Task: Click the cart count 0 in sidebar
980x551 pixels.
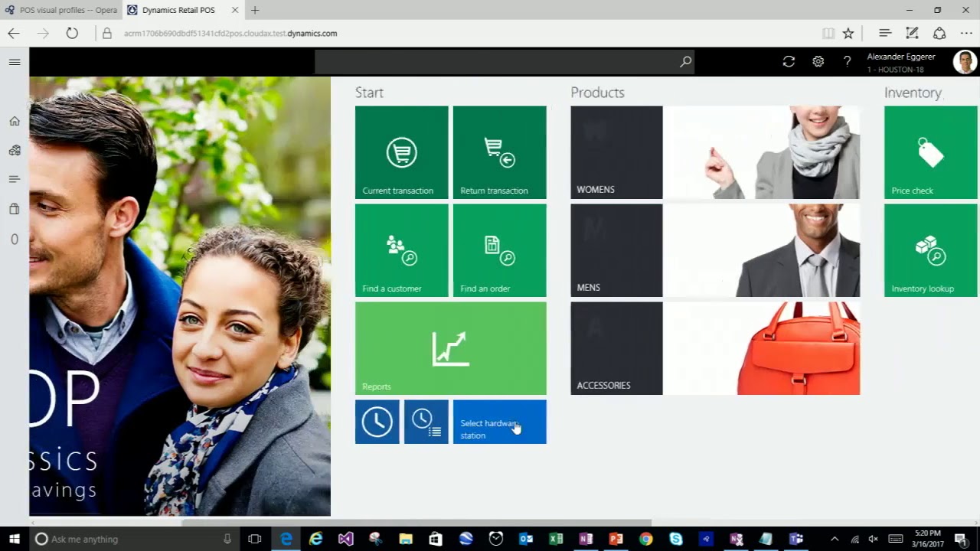Action: 15,240
